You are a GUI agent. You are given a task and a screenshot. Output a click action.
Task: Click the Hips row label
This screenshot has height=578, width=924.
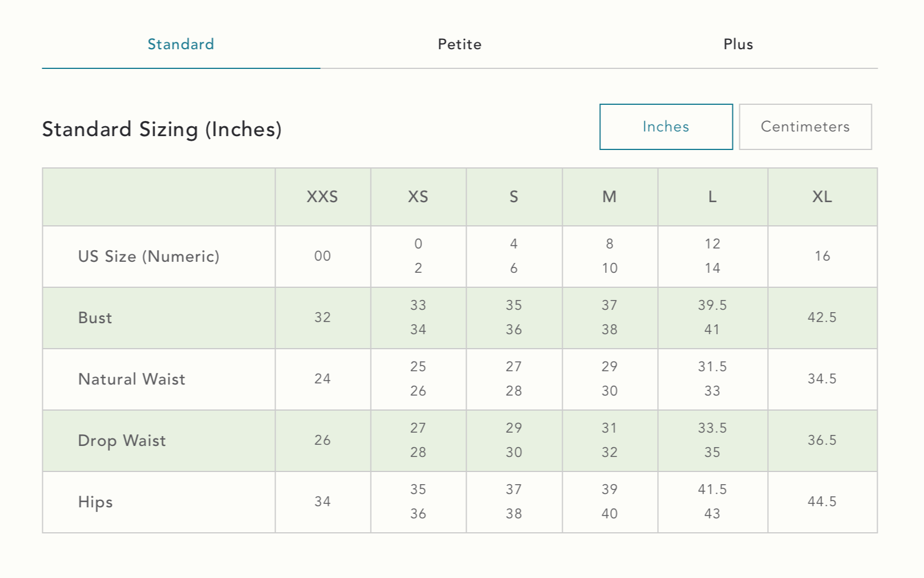coord(95,502)
